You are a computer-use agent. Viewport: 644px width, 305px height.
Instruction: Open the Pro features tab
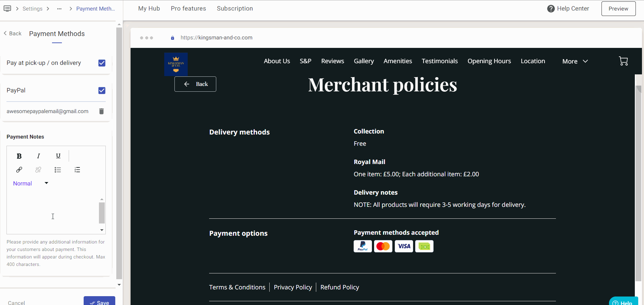pos(188,8)
